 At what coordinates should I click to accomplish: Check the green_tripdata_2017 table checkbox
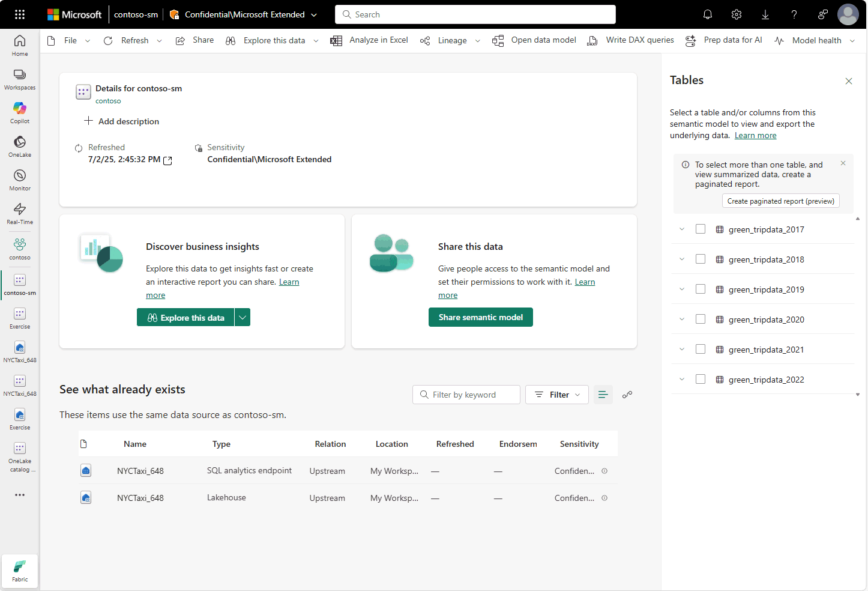click(x=701, y=229)
